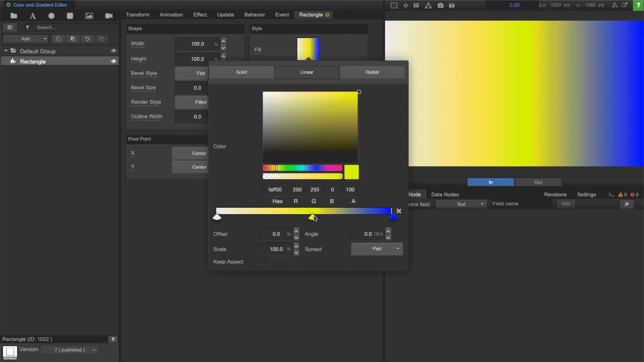Click the filter funnel icon
This screenshot has height=362, width=644.
(x=28, y=27)
